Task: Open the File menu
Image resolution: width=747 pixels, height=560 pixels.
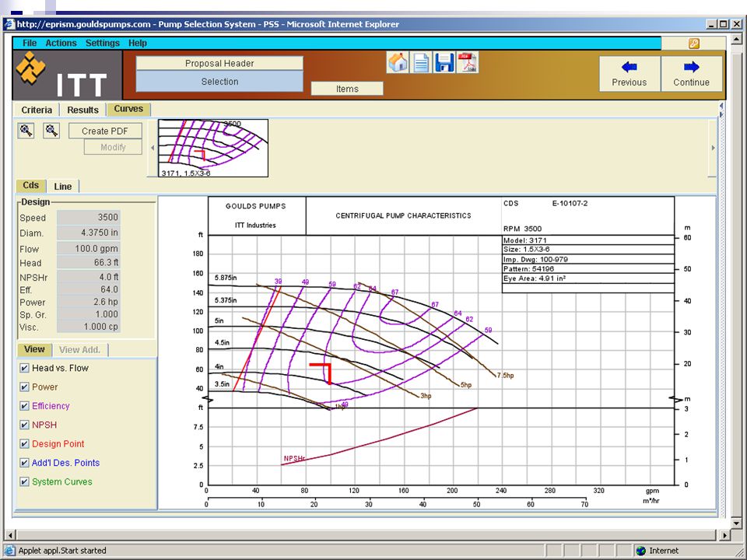Action: click(x=30, y=43)
